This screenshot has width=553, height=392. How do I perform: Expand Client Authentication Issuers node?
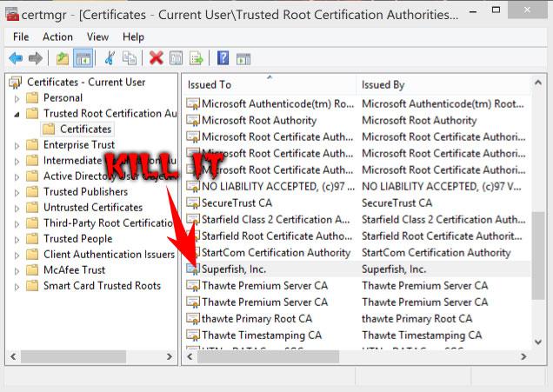point(17,256)
